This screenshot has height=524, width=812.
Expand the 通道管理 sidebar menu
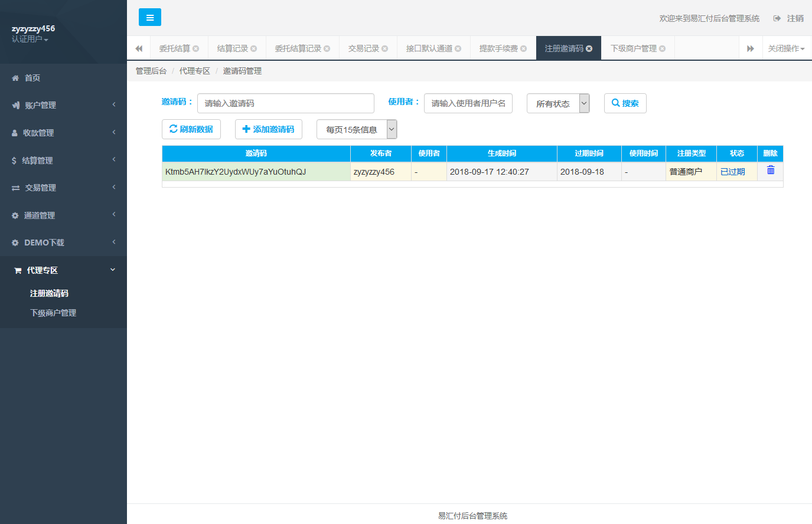pyautogui.click(x=63, y=215)
